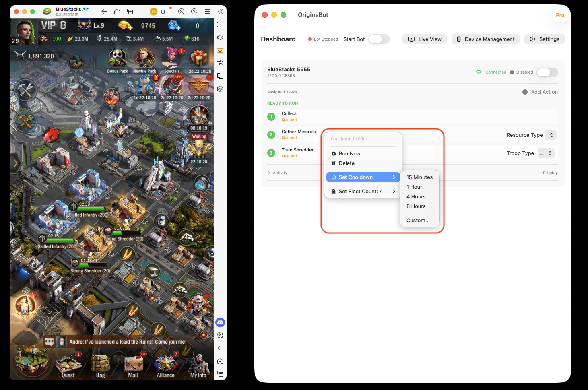
Task: Open BlueStacks hamburger menu
Action: coord(207,12)
